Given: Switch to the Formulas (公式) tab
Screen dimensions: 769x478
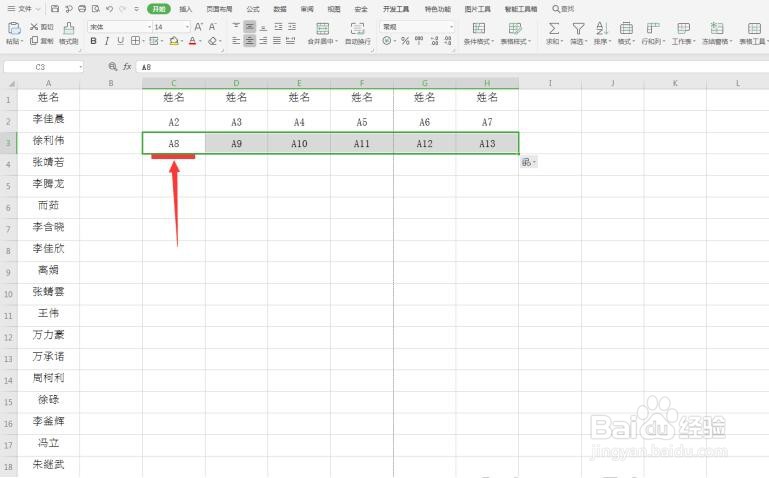Looking at the screenshot, I should 253,9.
